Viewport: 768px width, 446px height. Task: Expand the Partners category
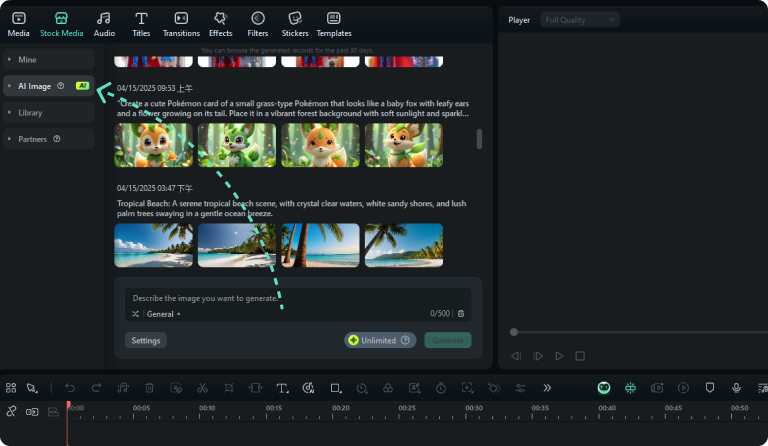click(48, 139)
